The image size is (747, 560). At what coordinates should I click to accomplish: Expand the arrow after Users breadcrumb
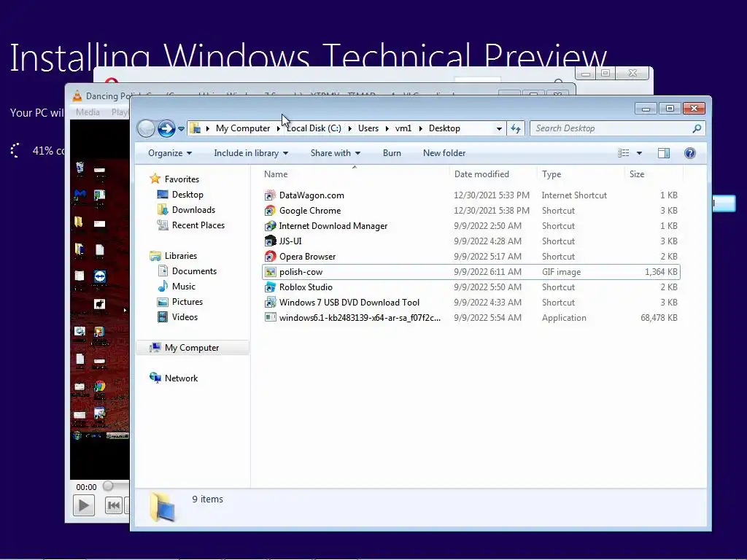(387, 128)
